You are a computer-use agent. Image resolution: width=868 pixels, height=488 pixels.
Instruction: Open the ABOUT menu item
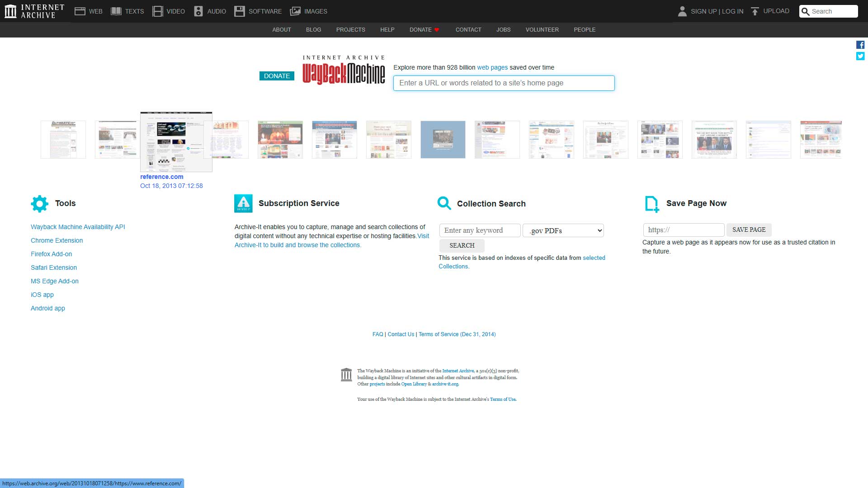pyautogui.click(x=282, y=30)
